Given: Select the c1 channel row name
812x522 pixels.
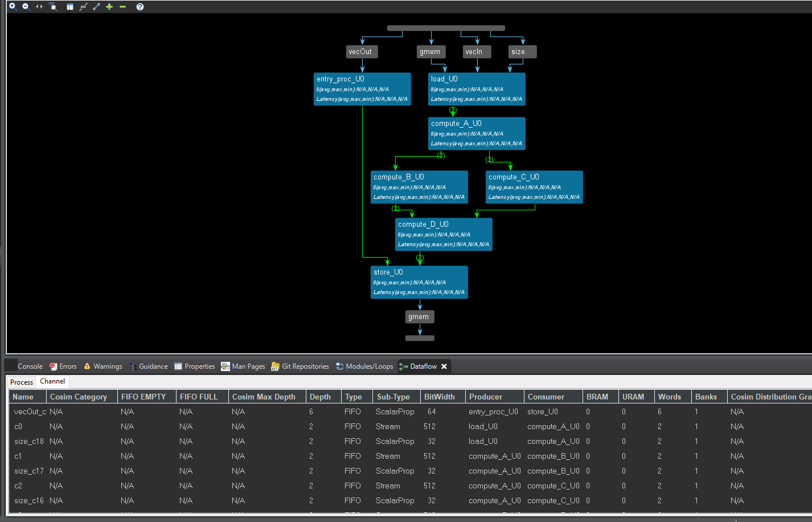Looking at the screenshot, I should (18, 456).
